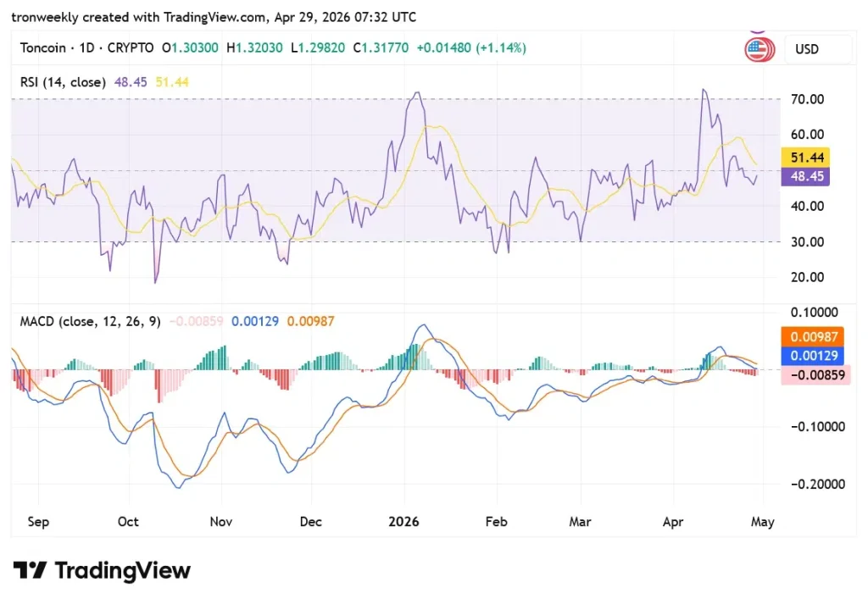The image size is (868, 604).
Task: Click the pink -0.00859 histogram scale tag
Action: (x=815, y=375)
